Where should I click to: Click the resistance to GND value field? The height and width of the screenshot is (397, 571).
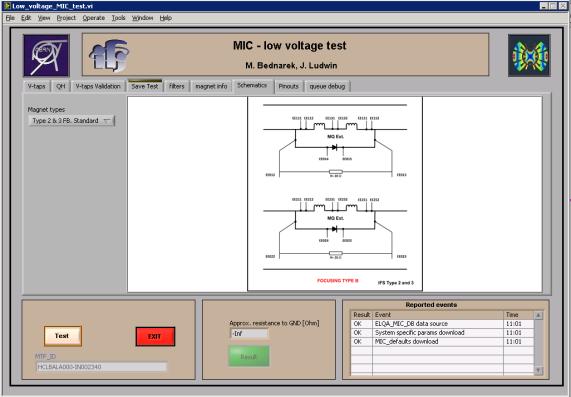[x=249, y=333]
